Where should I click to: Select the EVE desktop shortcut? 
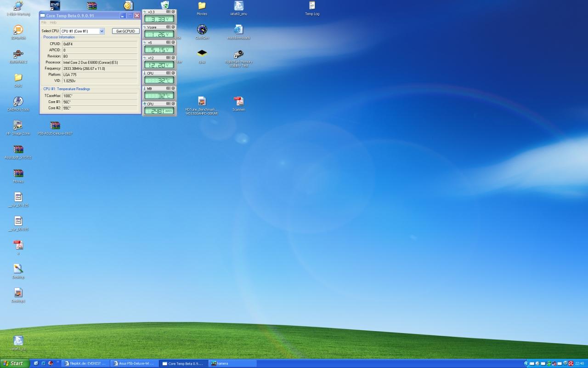point(55,6)
